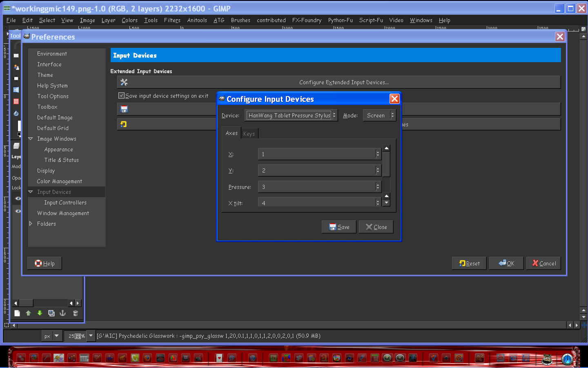The image size is (588, 368).
Task: Open the Mode dropdown set to Screen
Action: 379,116
